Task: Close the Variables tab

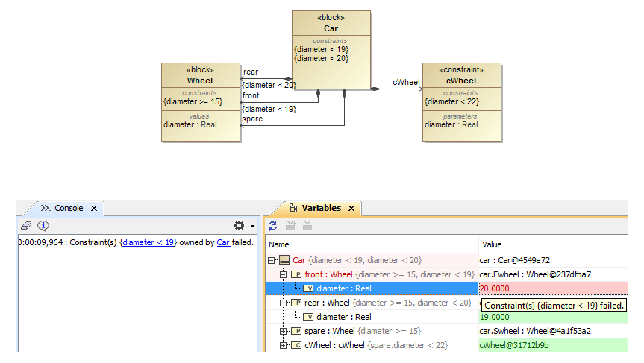Action: [351, 208]
